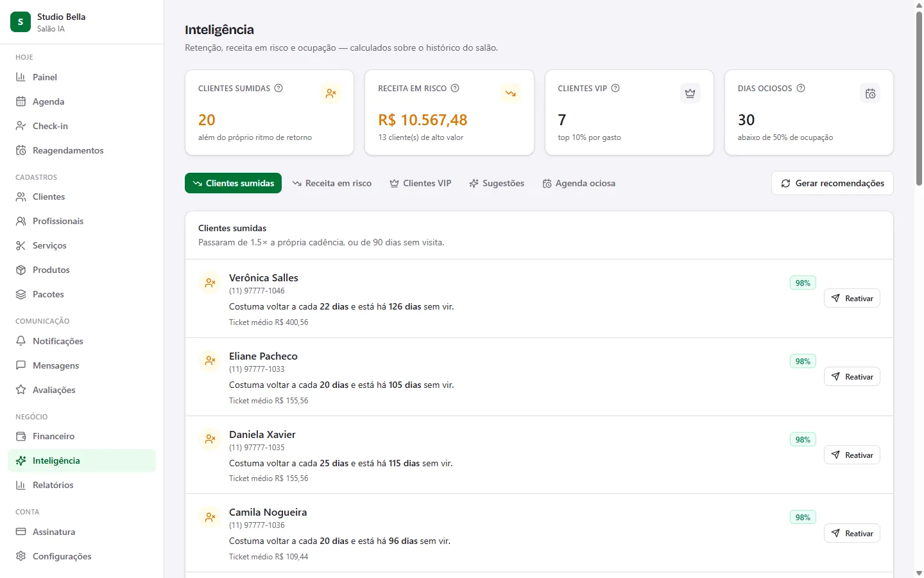Click the calendar-clock icon in Dias Ociosos card
The width and height of the screenshot is (924, 578).
870,93
